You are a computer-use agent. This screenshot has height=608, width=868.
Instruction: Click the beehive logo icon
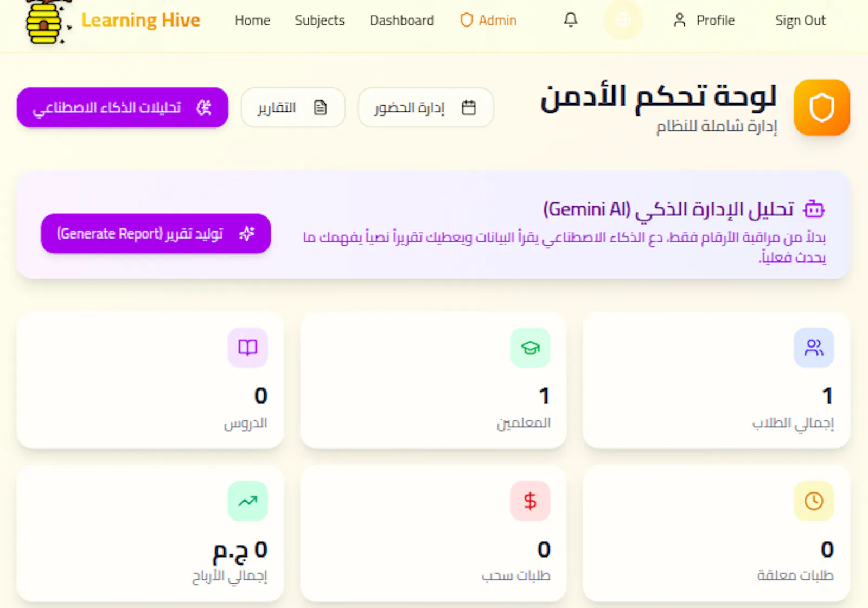48,23
